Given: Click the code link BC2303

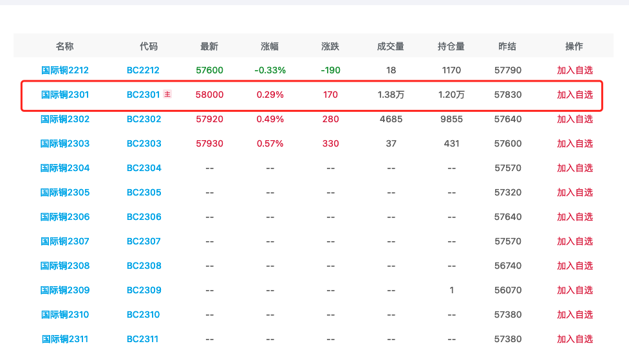Looking at the screenshot, I should (x=144, y=143).
